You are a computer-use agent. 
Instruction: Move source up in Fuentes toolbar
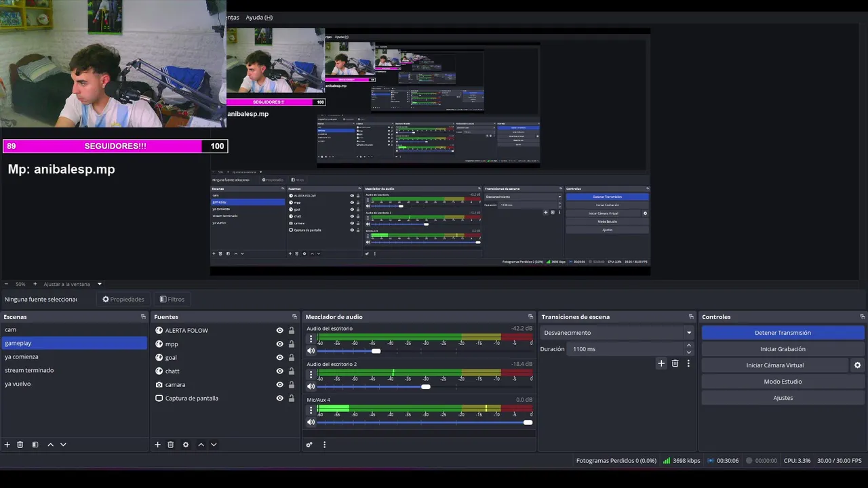(201, 445)
